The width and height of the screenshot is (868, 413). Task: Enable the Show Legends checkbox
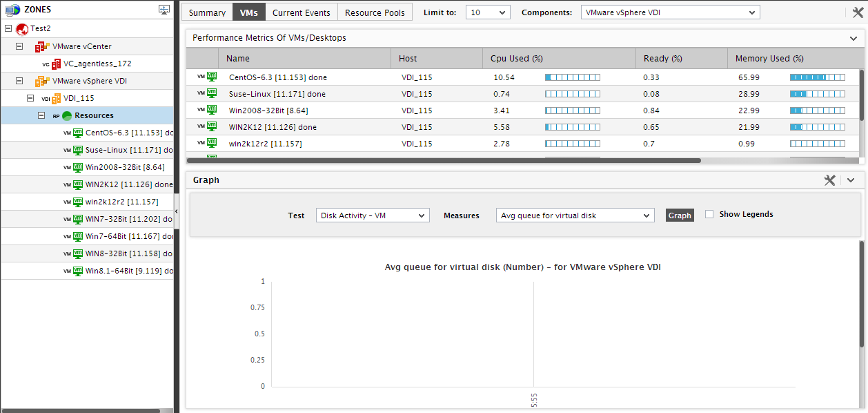click(709, 215)
